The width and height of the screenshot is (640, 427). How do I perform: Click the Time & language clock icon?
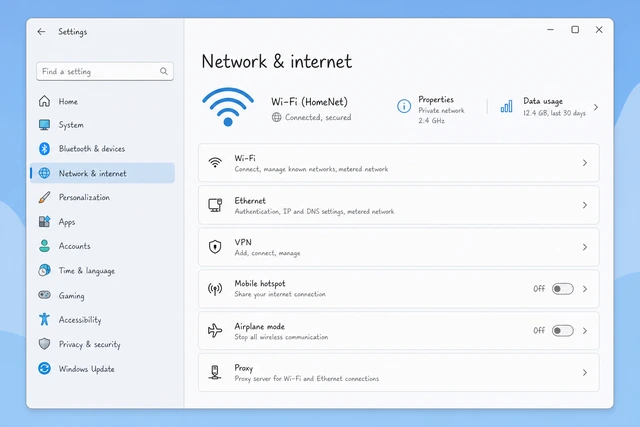click(44, 270)
